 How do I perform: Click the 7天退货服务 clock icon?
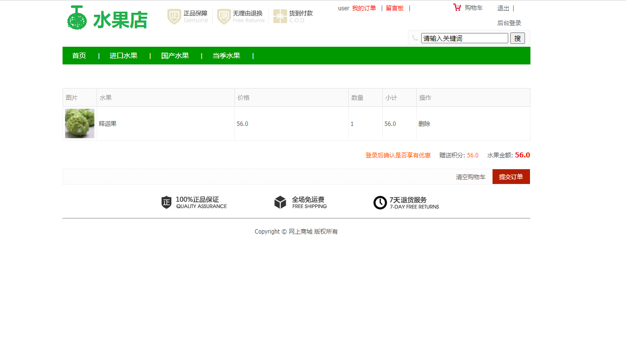pos(380,202)
